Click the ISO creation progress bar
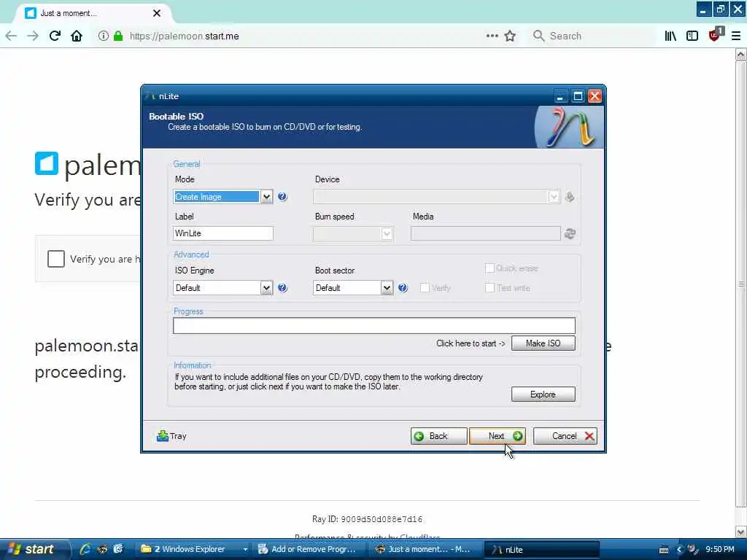747x560 pixels. tap(374, 326)
